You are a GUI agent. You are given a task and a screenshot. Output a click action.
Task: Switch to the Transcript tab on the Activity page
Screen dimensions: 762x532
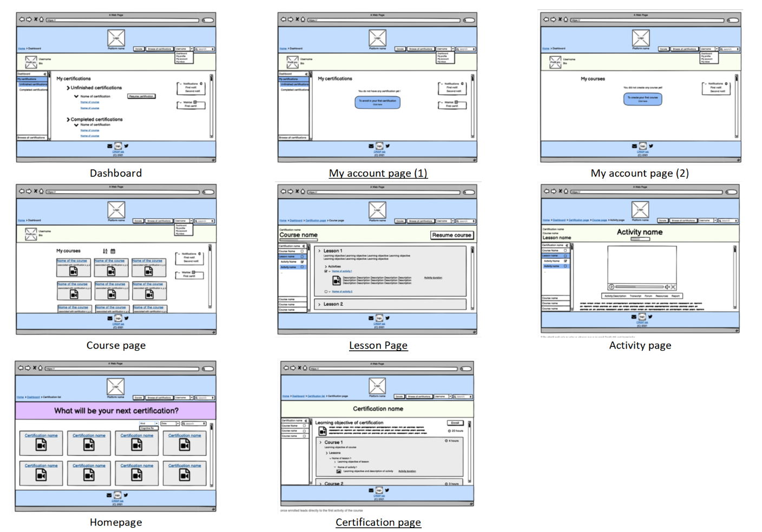click(635, 296)
